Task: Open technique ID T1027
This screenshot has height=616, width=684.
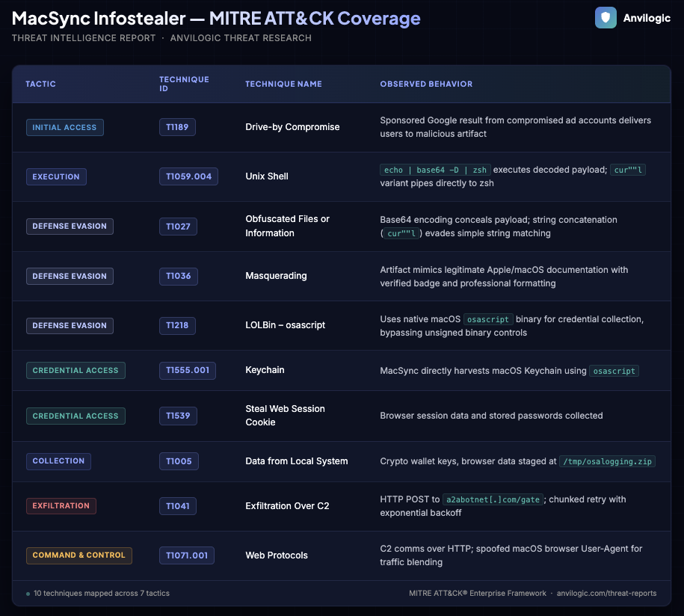Action: tap(178, 227)
